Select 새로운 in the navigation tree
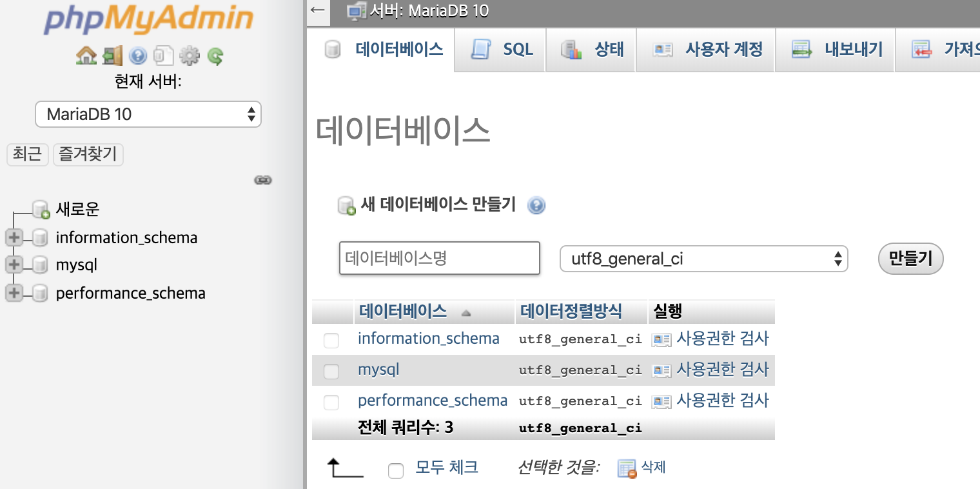The image size is (980, 489). click(x=78, y=210)
